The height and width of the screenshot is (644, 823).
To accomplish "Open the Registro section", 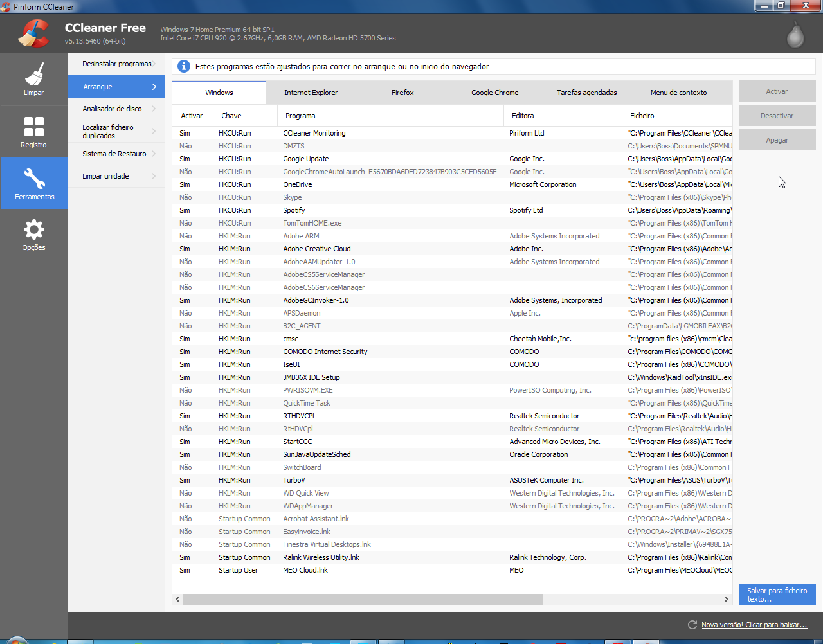I will click(x=34, y=131).
